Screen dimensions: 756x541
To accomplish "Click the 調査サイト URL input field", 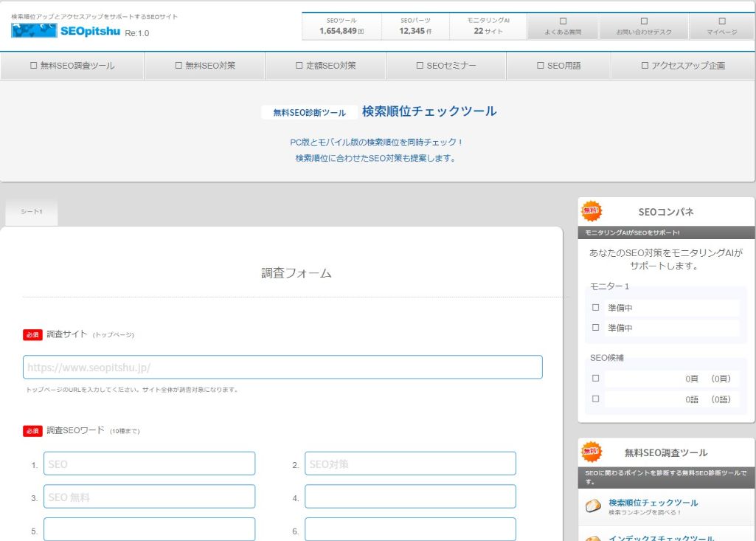I will [x=282, y=367].
